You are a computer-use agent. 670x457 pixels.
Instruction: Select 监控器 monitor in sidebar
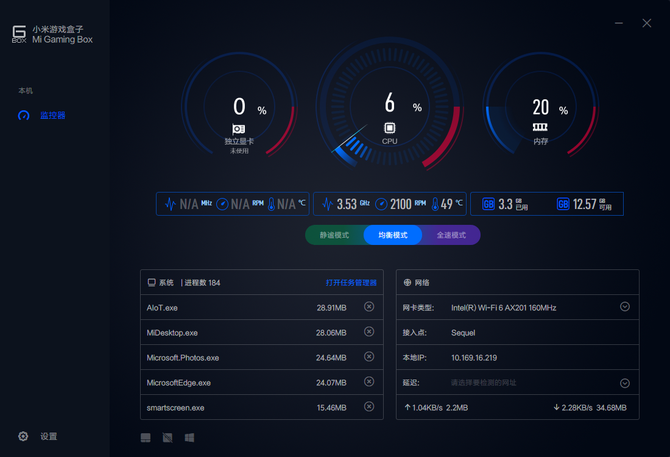pyautogui.click(x=52, y=116)
